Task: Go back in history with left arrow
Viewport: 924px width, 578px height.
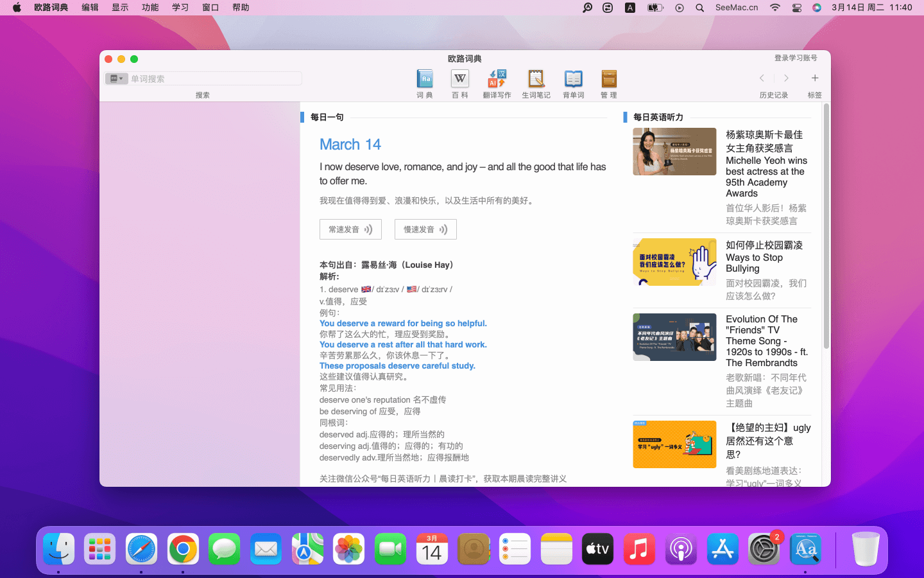Action: 762,78
